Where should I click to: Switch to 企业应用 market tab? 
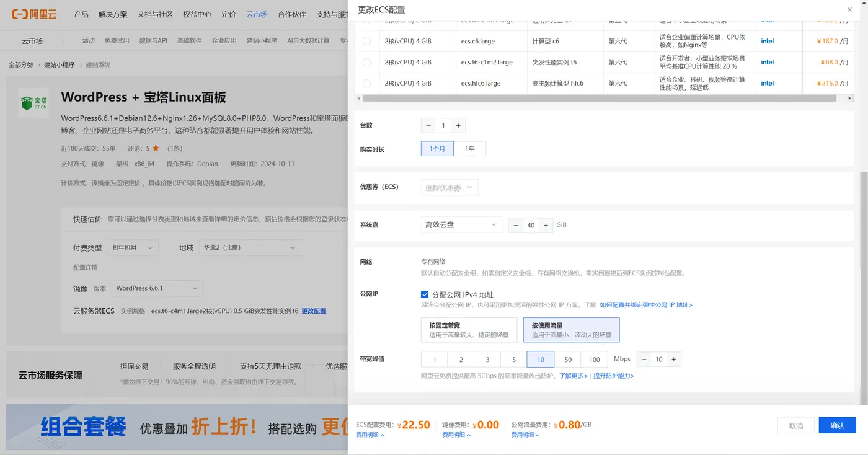(x=224, y=41)
